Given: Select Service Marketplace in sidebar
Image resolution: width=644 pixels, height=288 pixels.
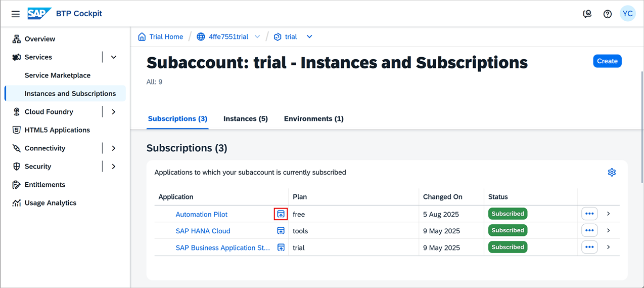Looking at the screenshot, I should pos(58,75).
